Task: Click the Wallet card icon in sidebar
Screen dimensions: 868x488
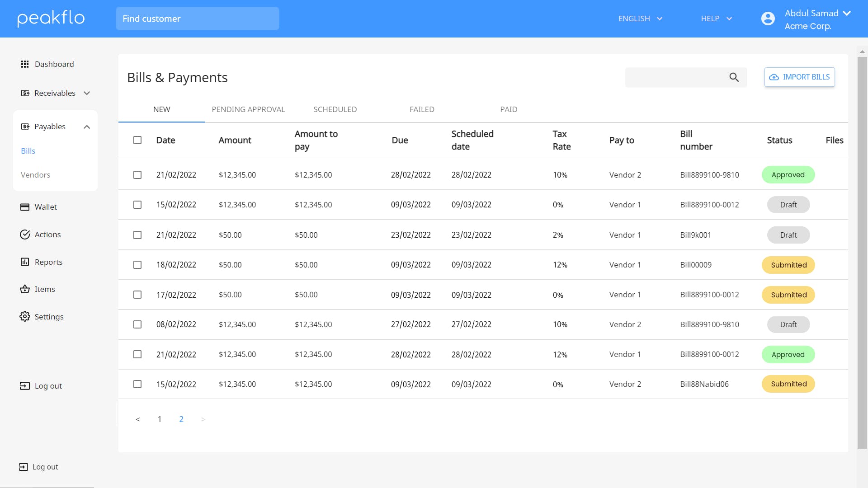Action: pyautogui.click(x=25, y=207)
